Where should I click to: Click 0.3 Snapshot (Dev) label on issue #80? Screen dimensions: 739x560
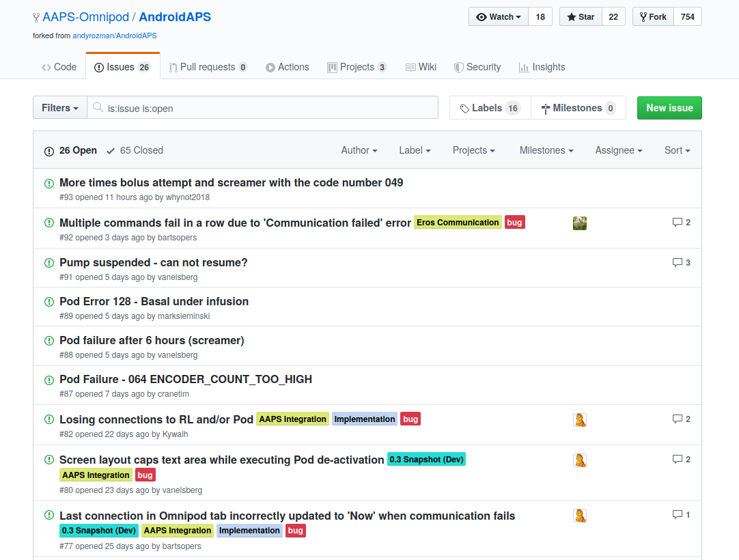point(426,459)
